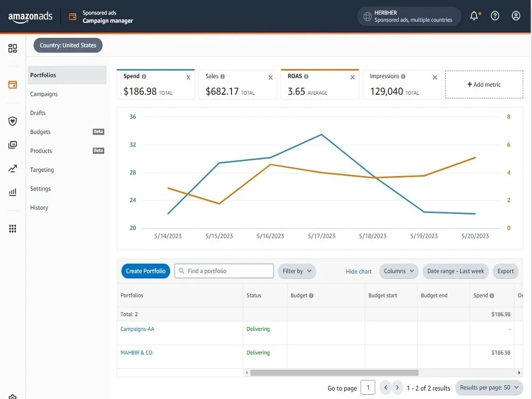Click the 5/17/2023 date label on chart
532x399 pixels.
(321, 236)
